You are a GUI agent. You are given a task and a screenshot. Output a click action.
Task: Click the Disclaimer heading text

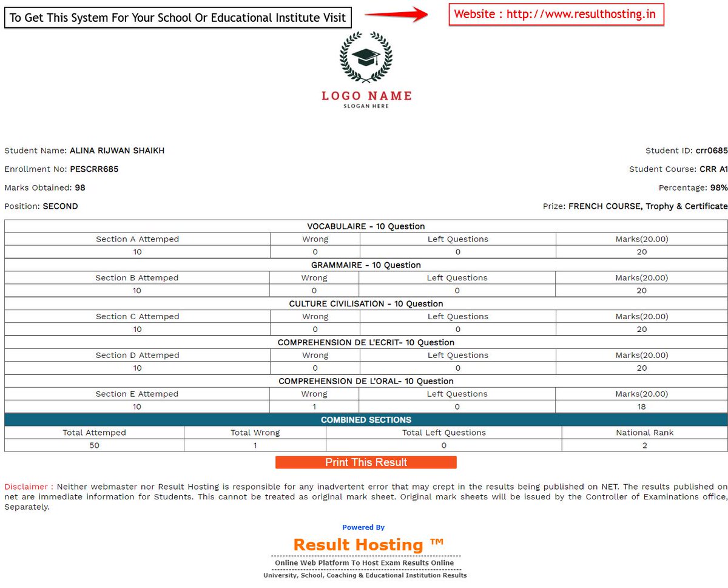[24, 486]
